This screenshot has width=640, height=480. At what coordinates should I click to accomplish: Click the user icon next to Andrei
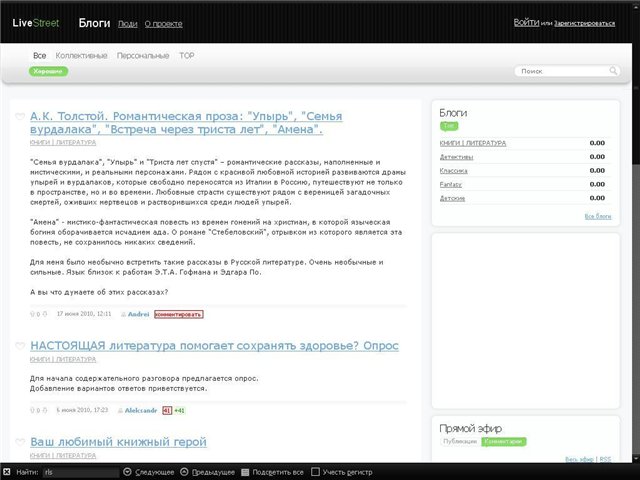[x=123, y=314]
